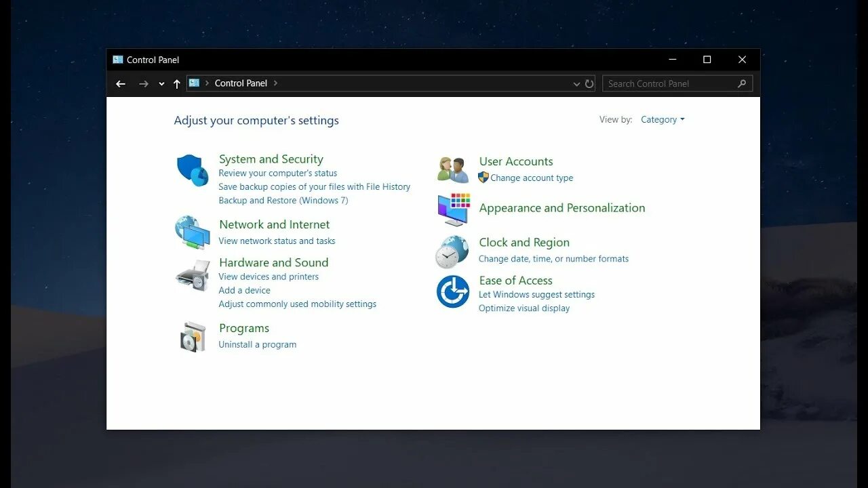Open View devices and printers
The width and height of the screenshot is (868, 488).
(269, 277)
